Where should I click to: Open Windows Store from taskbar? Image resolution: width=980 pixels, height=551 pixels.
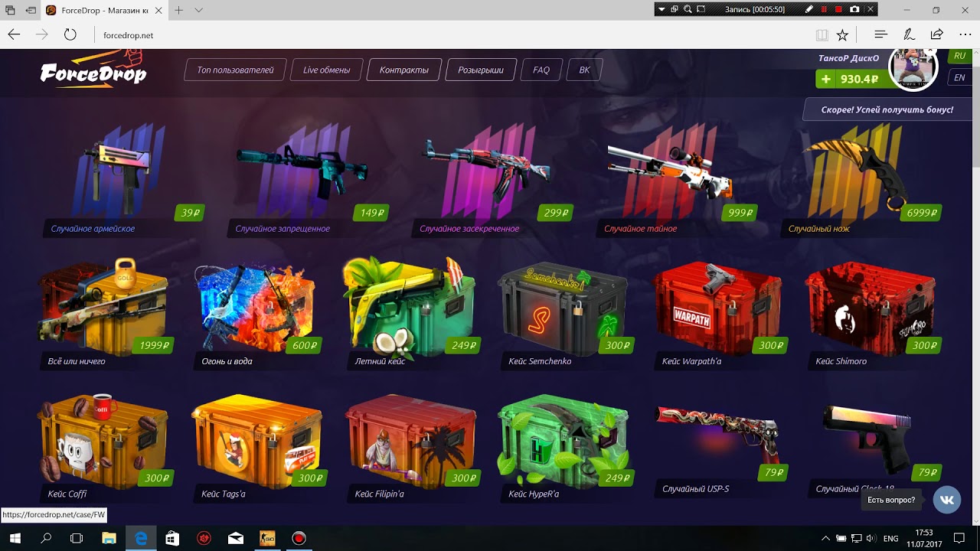click(x=171, y=539)
